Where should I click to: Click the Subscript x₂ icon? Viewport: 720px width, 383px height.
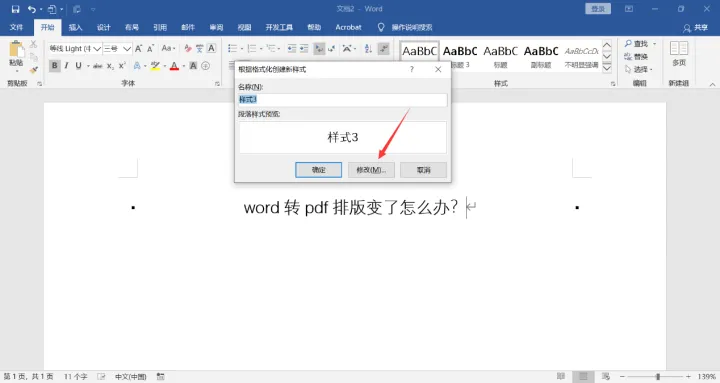[x=110, y=66]
